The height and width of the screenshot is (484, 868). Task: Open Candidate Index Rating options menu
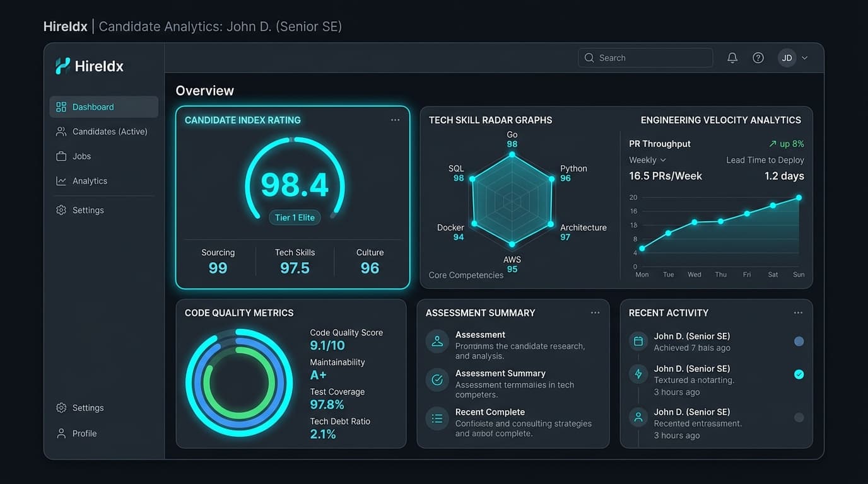pyautogui.click(x=396, y=120)
